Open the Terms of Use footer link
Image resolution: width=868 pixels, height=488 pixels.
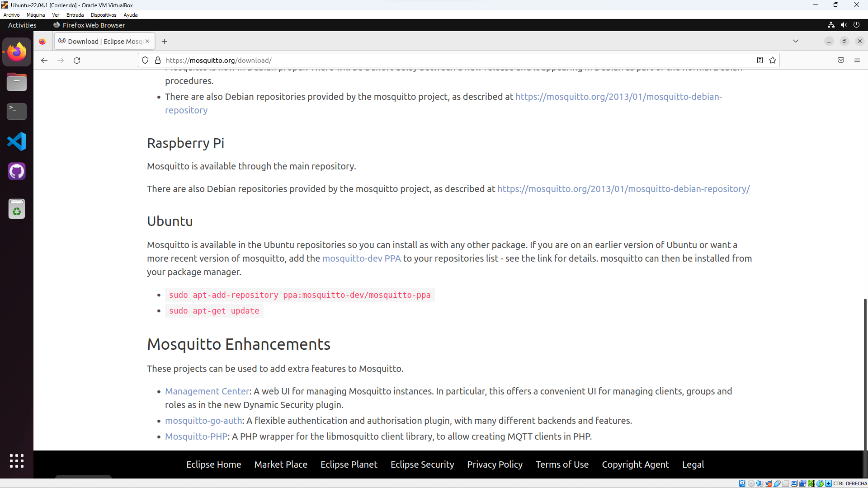tap(562, 465)
